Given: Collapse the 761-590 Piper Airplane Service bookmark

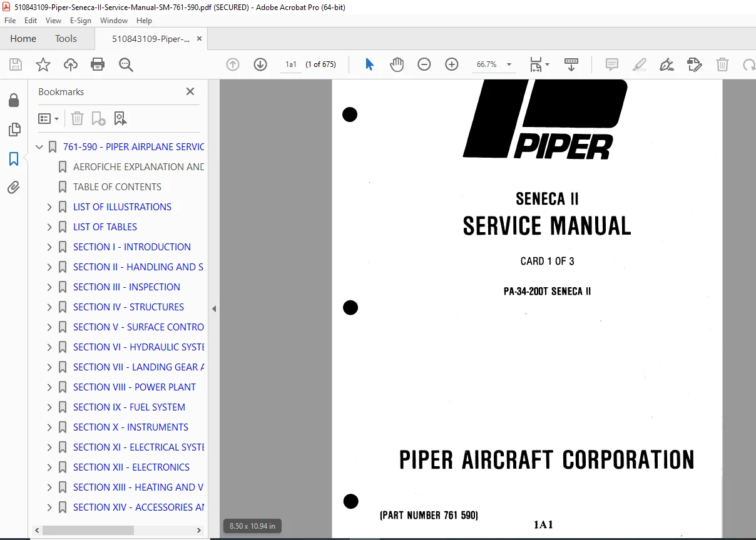Looking at the screenshot, I should (x=40, y=147).
